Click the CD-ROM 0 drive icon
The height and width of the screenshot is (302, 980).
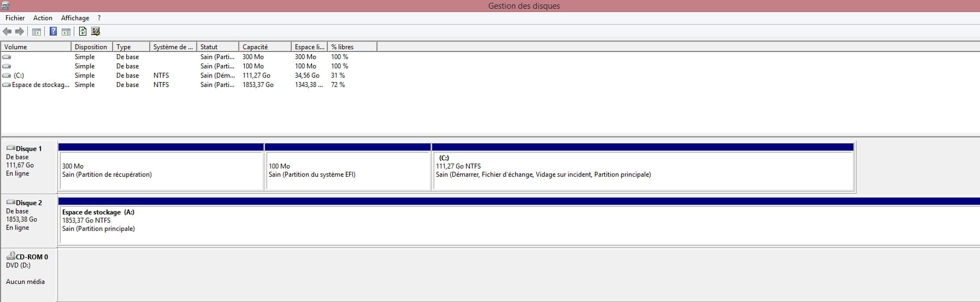pyautogui.click(x=10, y=256)
